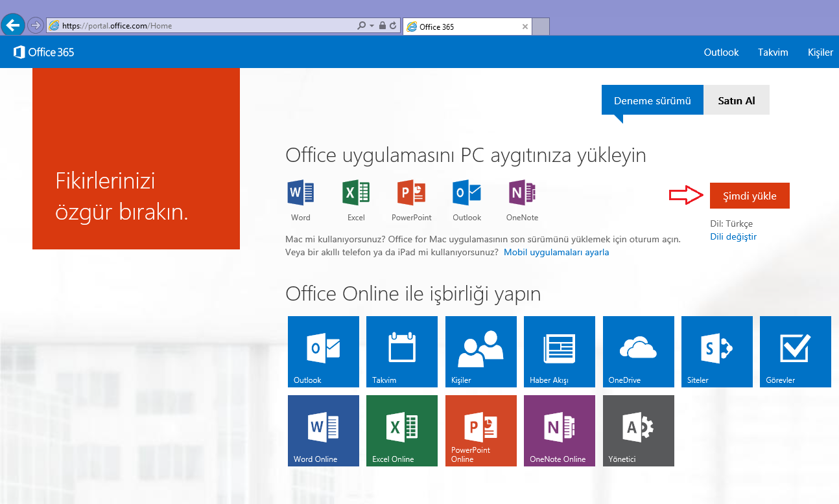Click 'Office Online ile işbirliği yapın' heading
The image size is (839, 504).
[413, 295]
